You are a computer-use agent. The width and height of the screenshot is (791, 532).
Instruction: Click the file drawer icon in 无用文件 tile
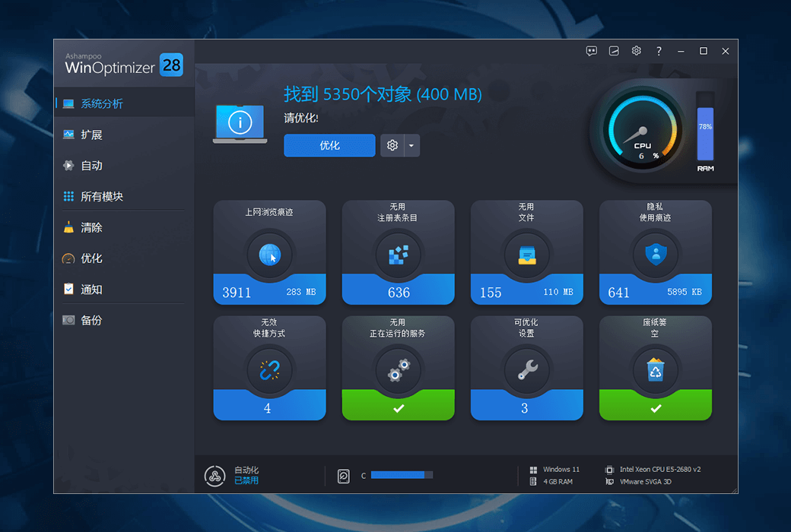click(527, 255)
